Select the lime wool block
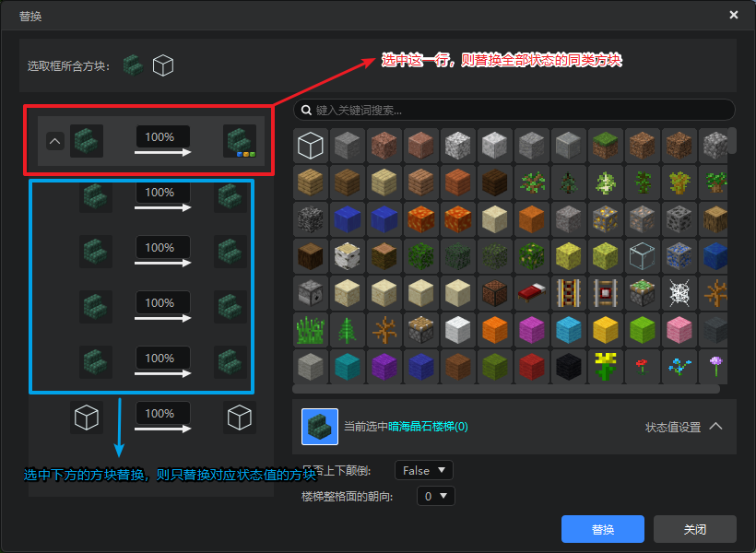This screenshot has height=553, width=756. click(642, 330)
